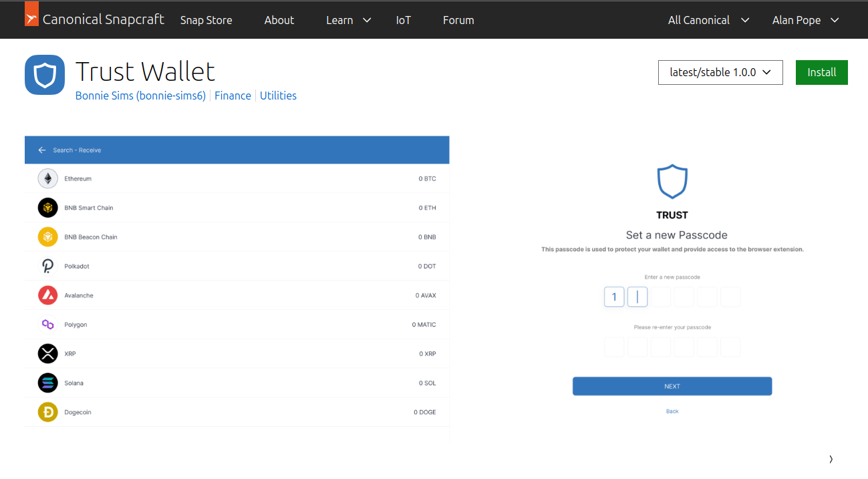Open the Alan Pope account menu
868x479 pixels.
pos(805,20)
